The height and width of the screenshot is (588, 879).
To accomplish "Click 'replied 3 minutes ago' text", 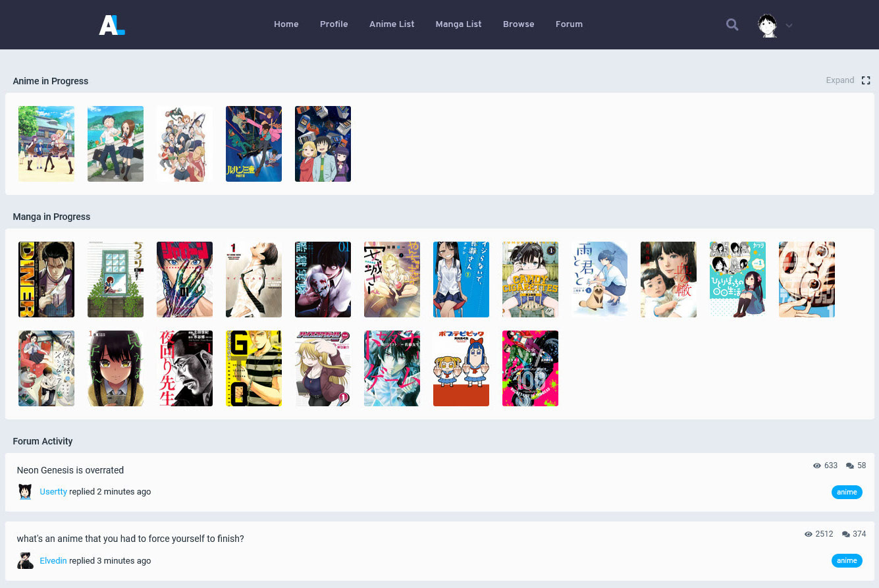I will (x=110, y=561).
